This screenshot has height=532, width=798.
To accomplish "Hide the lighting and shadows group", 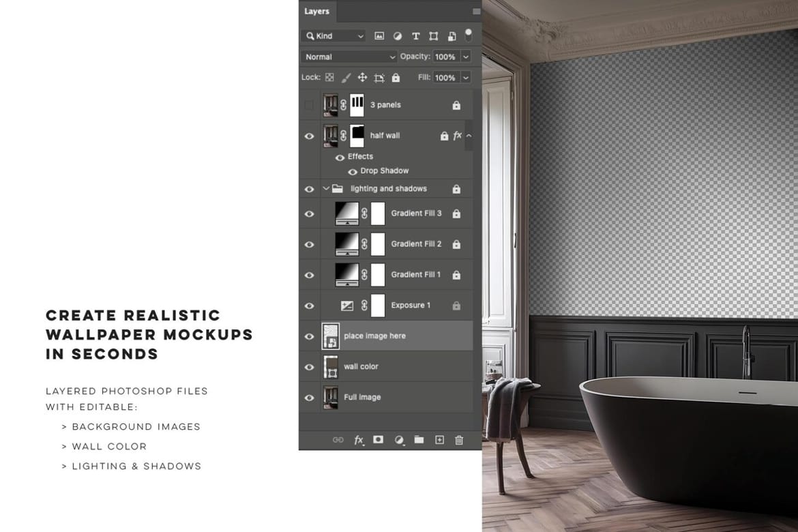I will (309, 189).
